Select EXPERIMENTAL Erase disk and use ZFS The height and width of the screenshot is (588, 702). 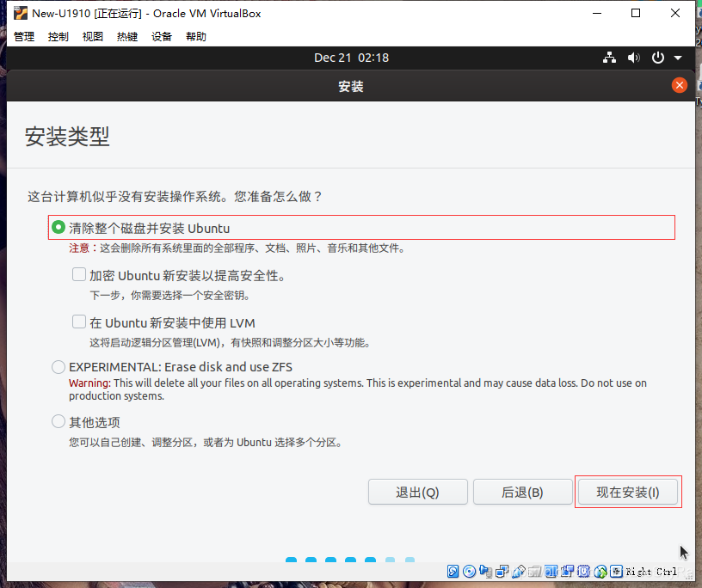(x=58, y=367)
